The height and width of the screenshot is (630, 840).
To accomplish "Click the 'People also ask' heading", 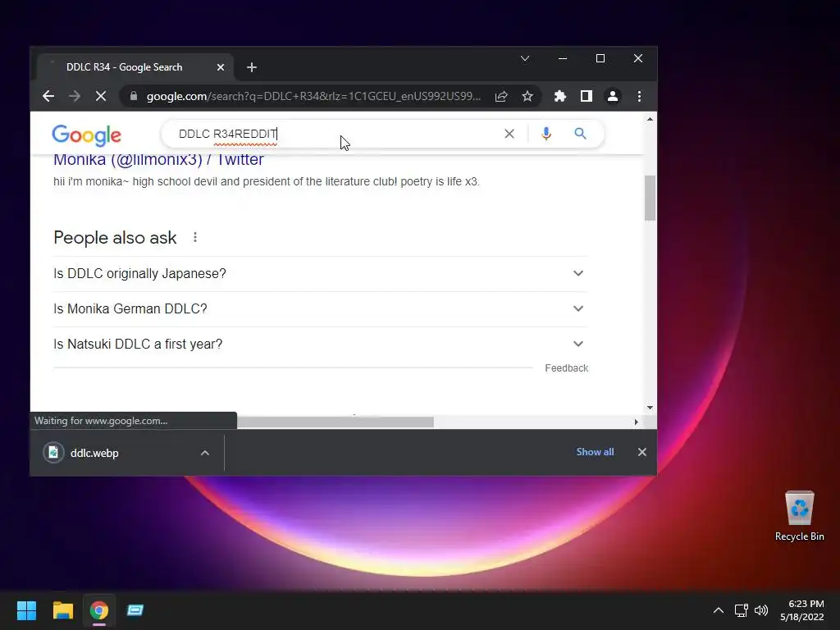I will coord(115,238).
